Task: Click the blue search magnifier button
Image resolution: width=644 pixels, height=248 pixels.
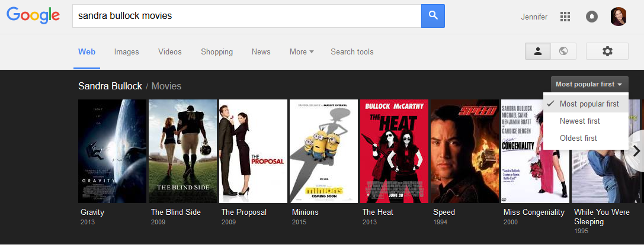Action: [432, 16]
